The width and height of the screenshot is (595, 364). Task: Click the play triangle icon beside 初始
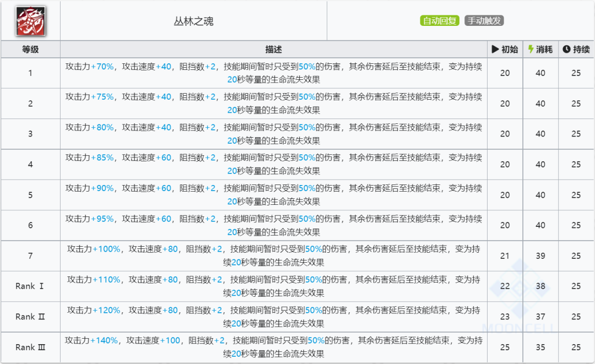[x=495, y=49]
